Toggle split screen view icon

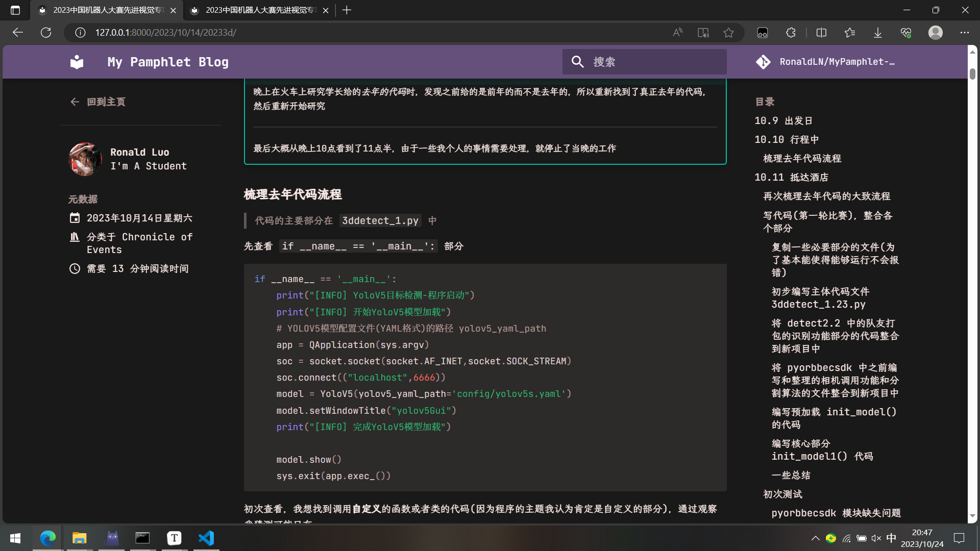(x=821, y=33)
